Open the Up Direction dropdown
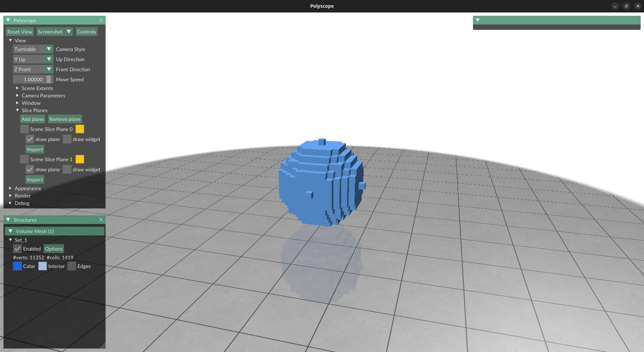This screenshot has width=644, height=352. coord(33,59)
